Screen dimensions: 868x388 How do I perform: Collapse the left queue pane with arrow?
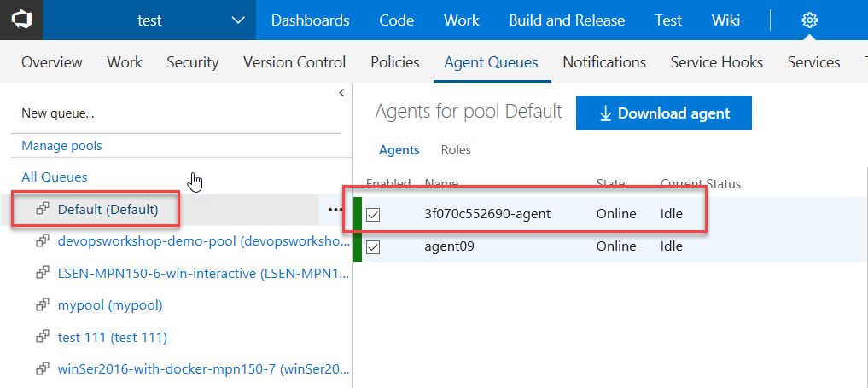click(341, 92)
